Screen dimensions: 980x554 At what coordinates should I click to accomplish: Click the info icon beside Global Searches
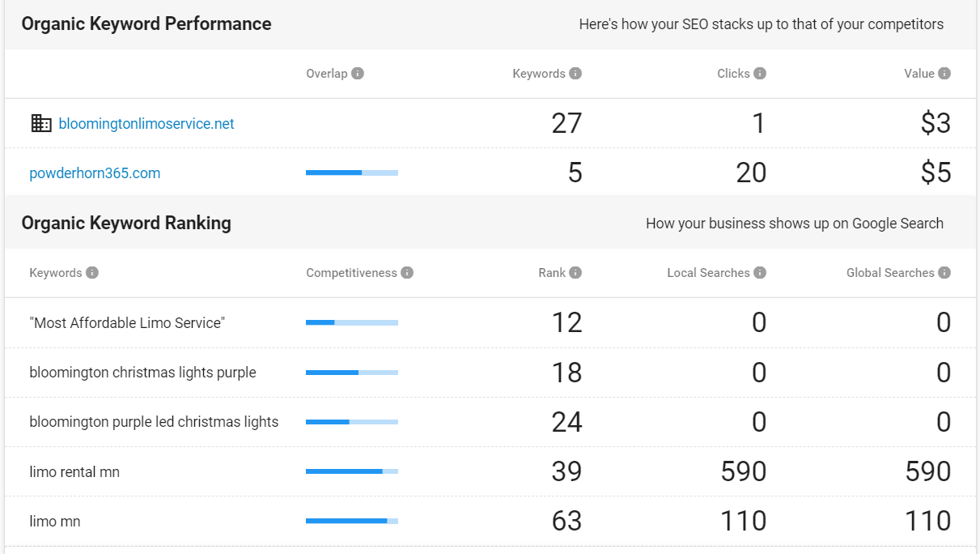coord(944,273)
